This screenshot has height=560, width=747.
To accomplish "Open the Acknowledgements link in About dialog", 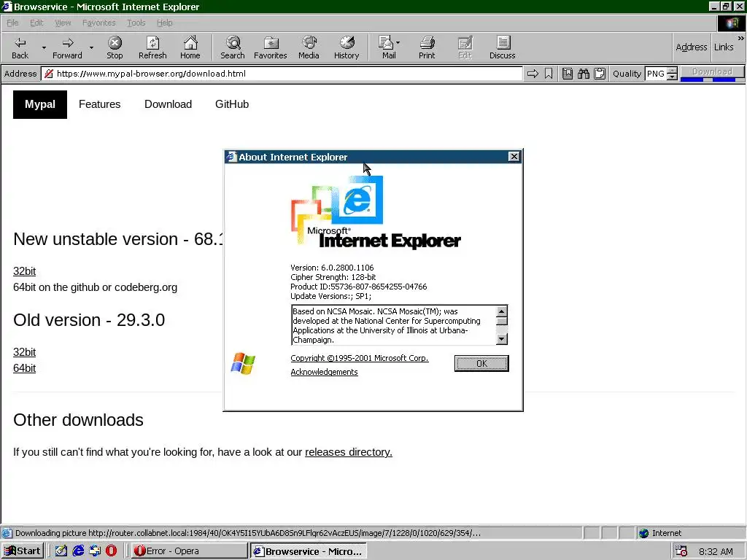I will coord(324,372).
